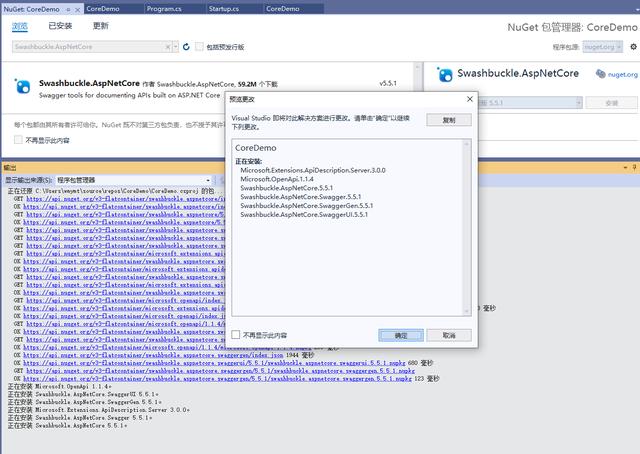Click the package list scrollbar up arrow
Screen dimensions: 640x454
tap(418, 67)
